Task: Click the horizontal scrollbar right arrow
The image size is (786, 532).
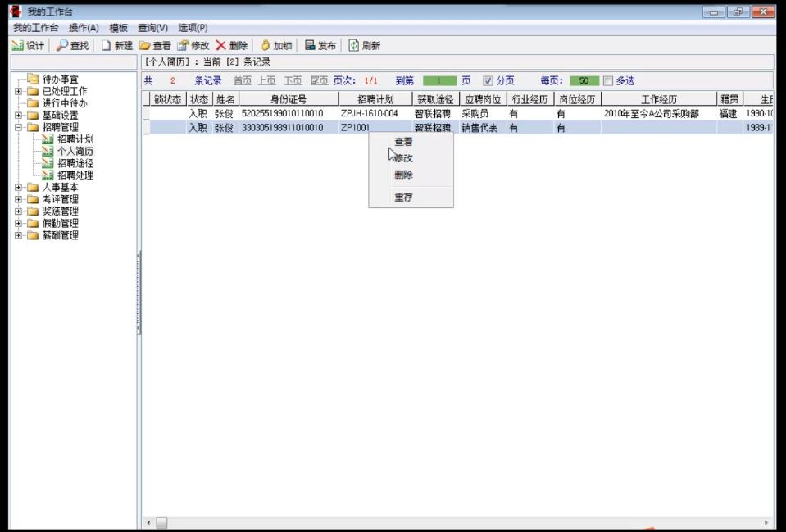Action: [x=766, y=523]
